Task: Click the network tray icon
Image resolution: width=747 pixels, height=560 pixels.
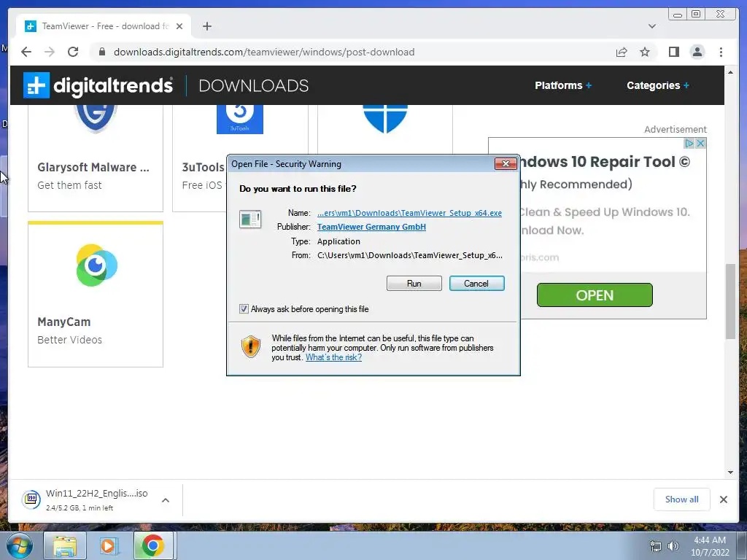Action: tap(656, 546)
